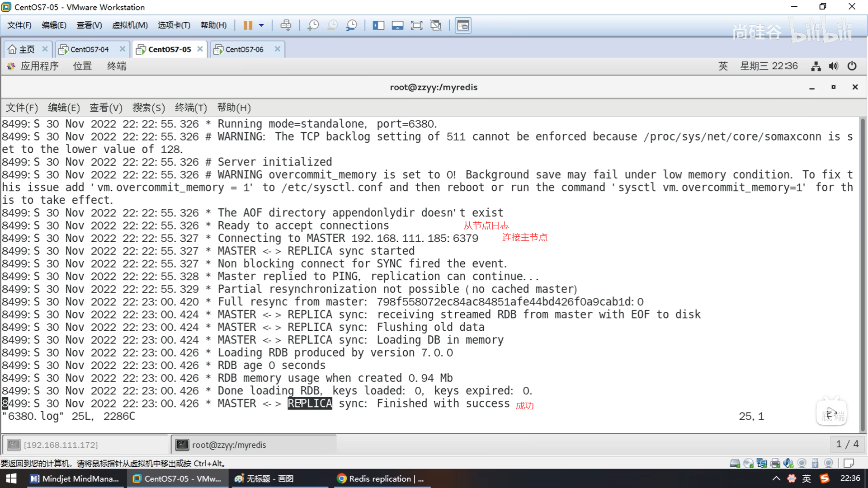Click the GNOME volume icon
868x488 pixels.
[834, 66]
